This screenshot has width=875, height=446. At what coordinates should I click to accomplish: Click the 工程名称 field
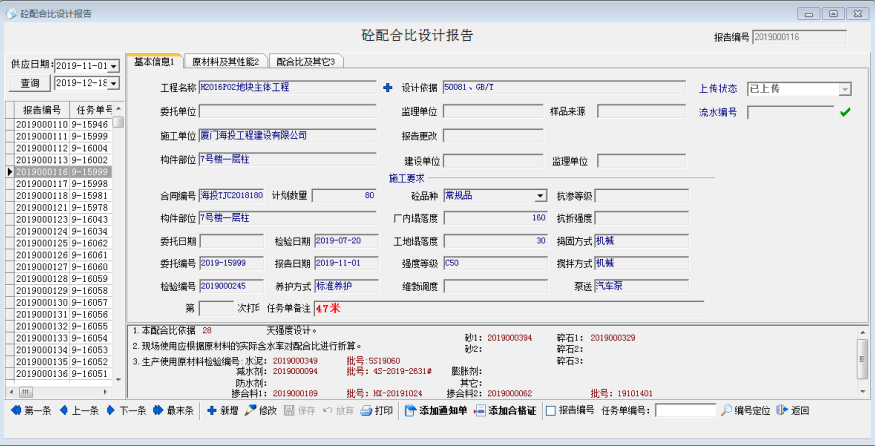[x=287, y=88]
